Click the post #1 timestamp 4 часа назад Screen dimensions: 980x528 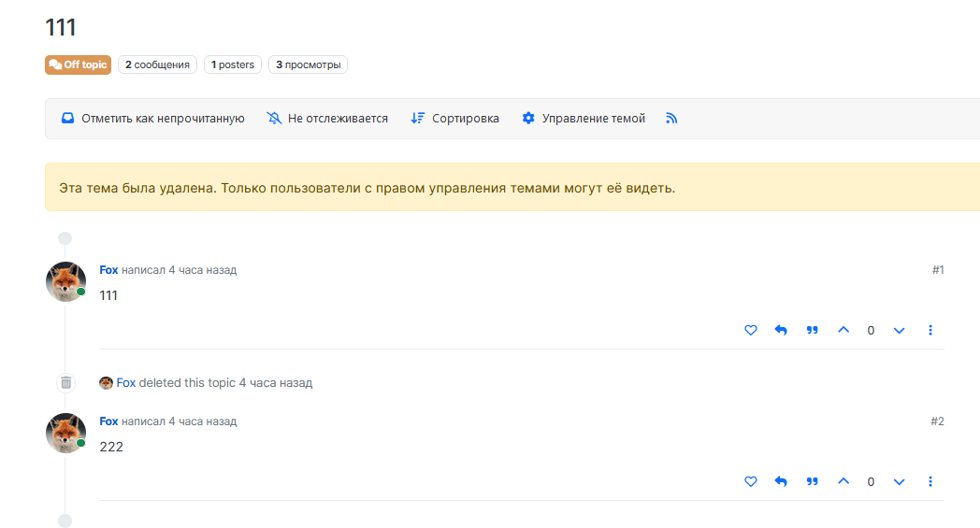pos(203,270)
